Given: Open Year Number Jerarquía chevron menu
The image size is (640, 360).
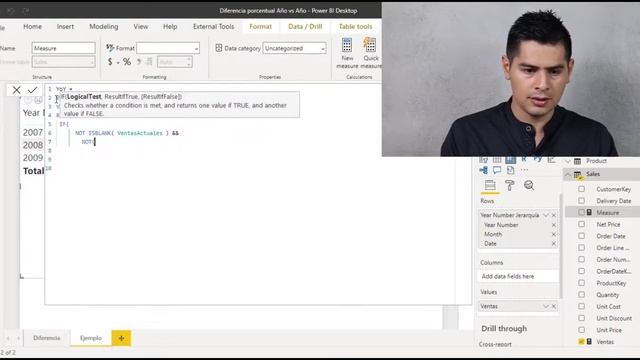Looking at the screenshot, I should point(545,215).
